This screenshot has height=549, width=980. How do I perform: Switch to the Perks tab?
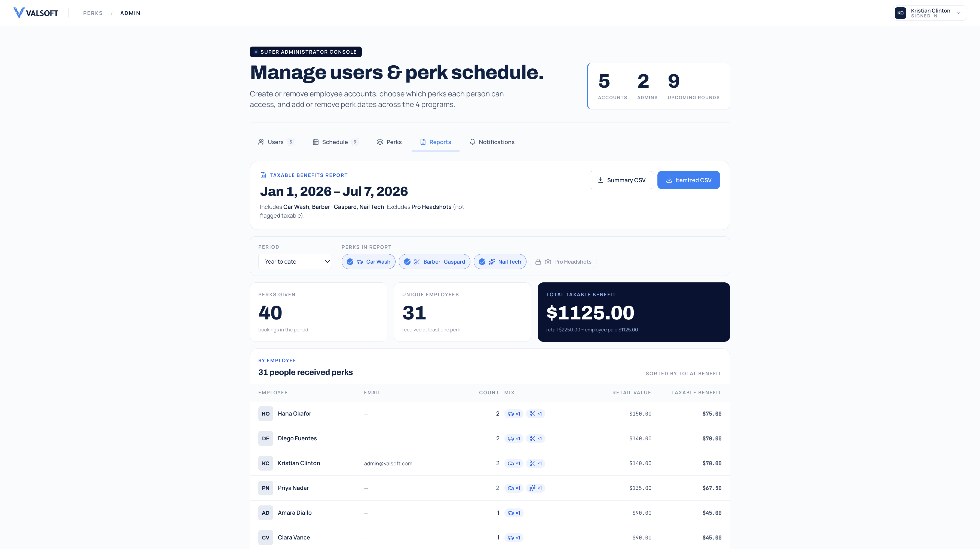point(389,142)
